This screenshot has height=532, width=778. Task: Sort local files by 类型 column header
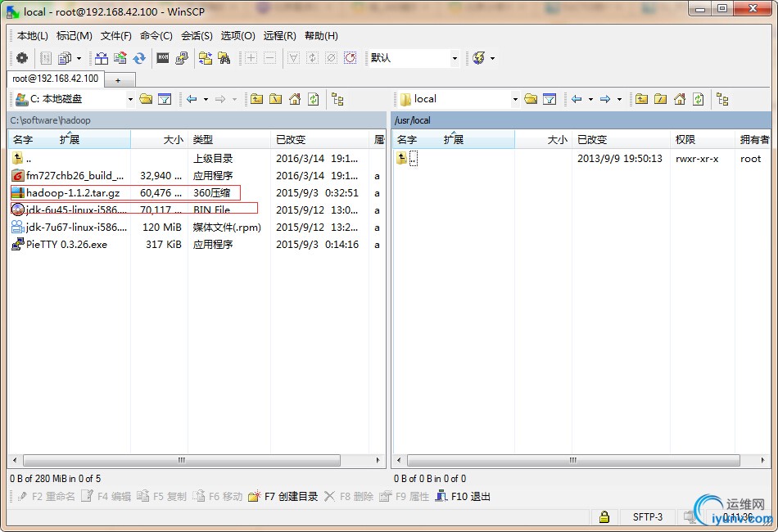229,140
